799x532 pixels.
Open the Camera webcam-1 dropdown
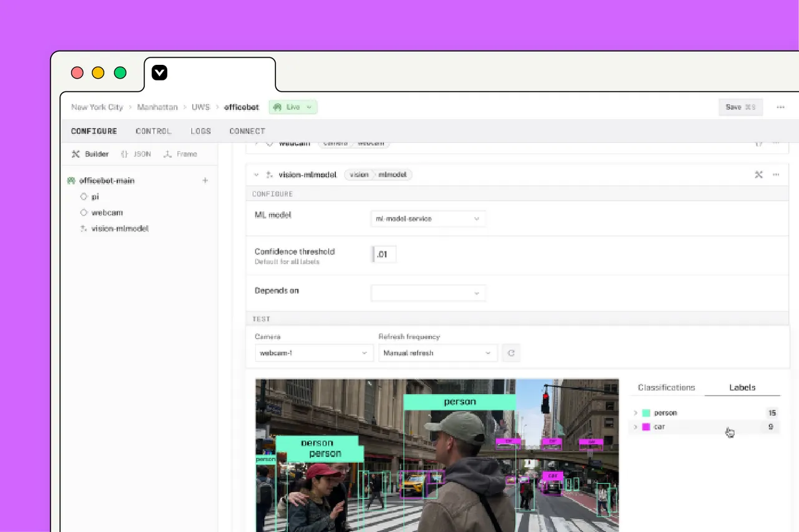[314, 353]
